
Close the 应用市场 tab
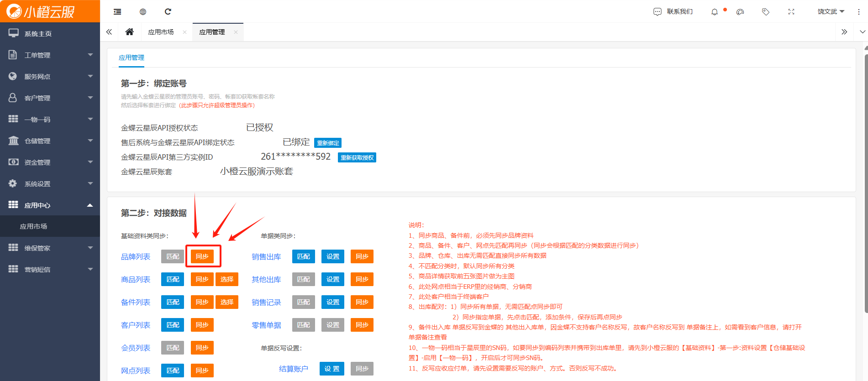coord(184,32)
